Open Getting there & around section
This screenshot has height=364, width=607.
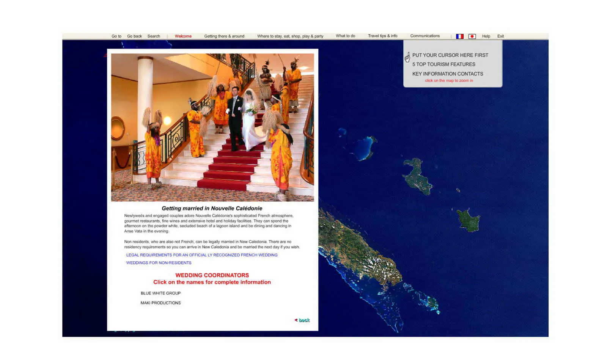pyautogui.click(x=224, y=36)
